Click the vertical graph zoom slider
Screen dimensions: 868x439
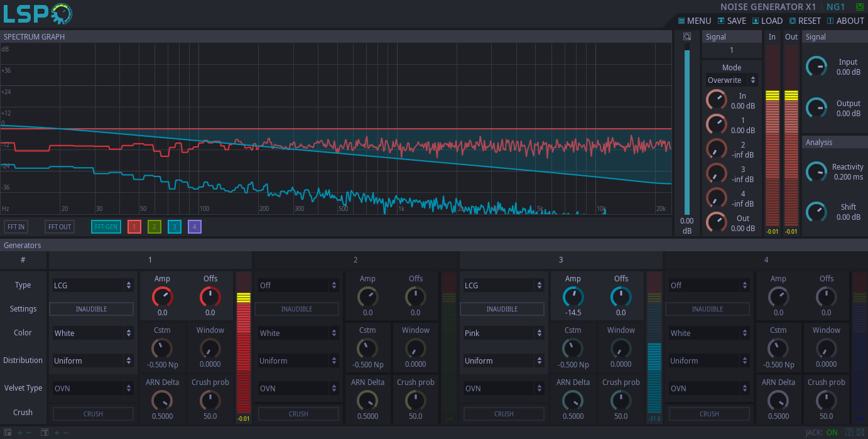click(x=687, y=131)
